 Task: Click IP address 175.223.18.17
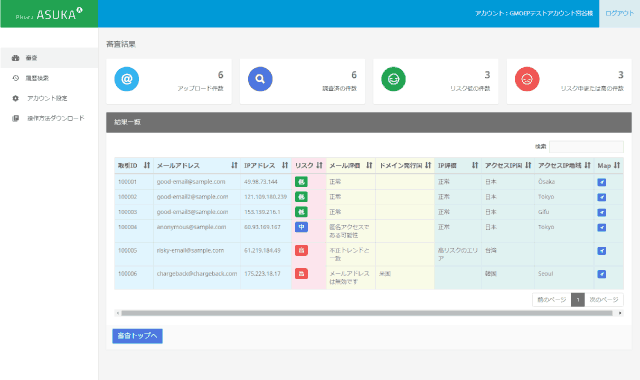pos(262,273)
